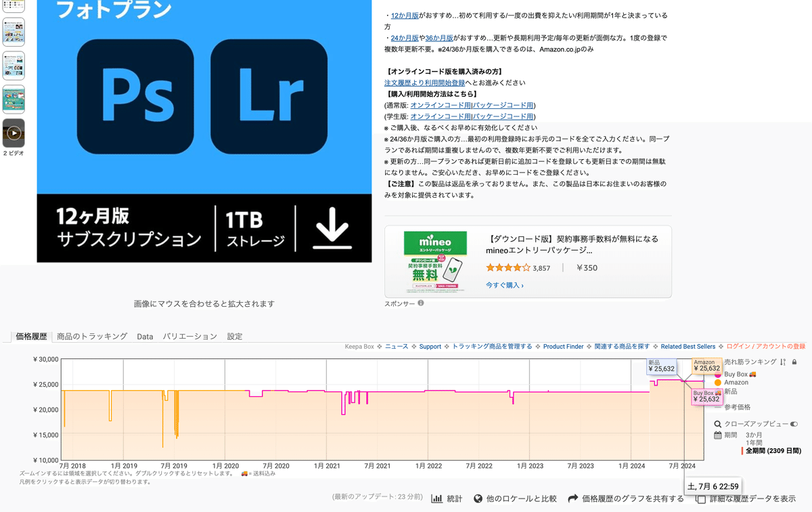Click ログイン / アカウントの登録 link
812x512 pixels.
point(765,347)
